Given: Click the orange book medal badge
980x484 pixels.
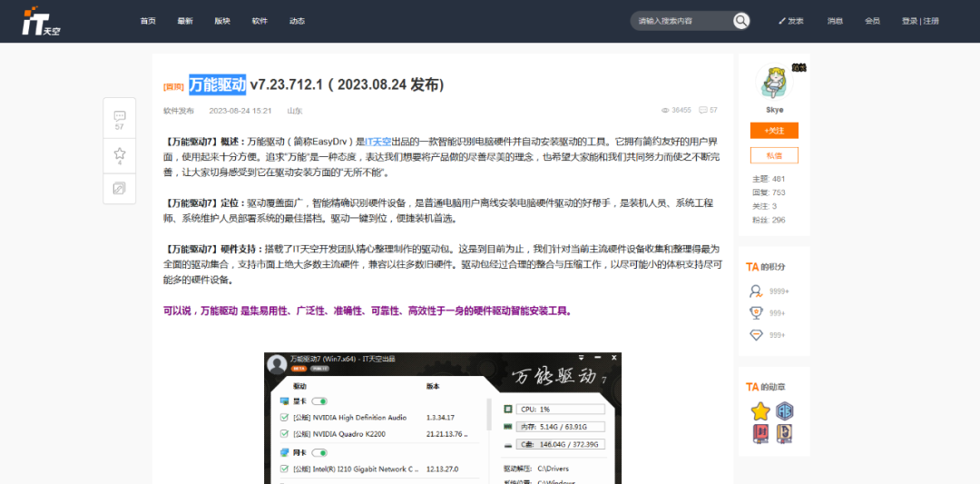Looking at the screenshot, I should tap(784, 434).
